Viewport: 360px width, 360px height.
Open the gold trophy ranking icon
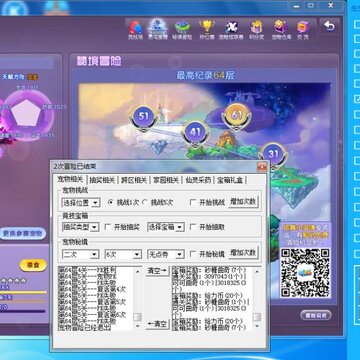[207, 30]
